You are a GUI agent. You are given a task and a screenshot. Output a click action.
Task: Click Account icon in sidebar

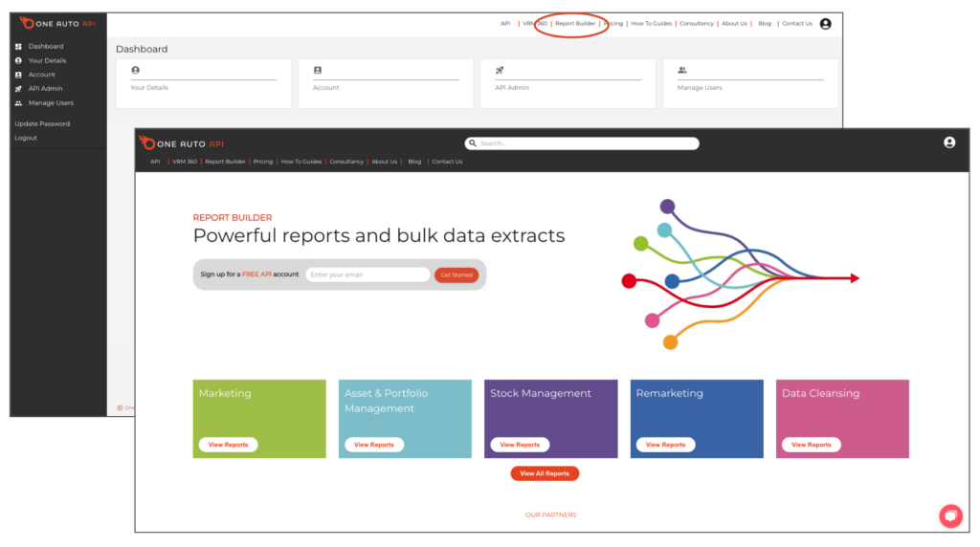[18, 75]
